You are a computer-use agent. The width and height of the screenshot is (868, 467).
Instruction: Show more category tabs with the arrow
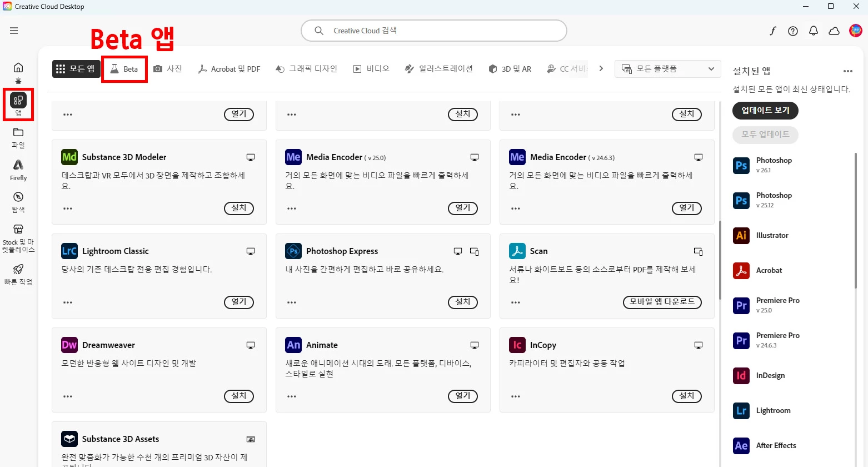(601, 68)
